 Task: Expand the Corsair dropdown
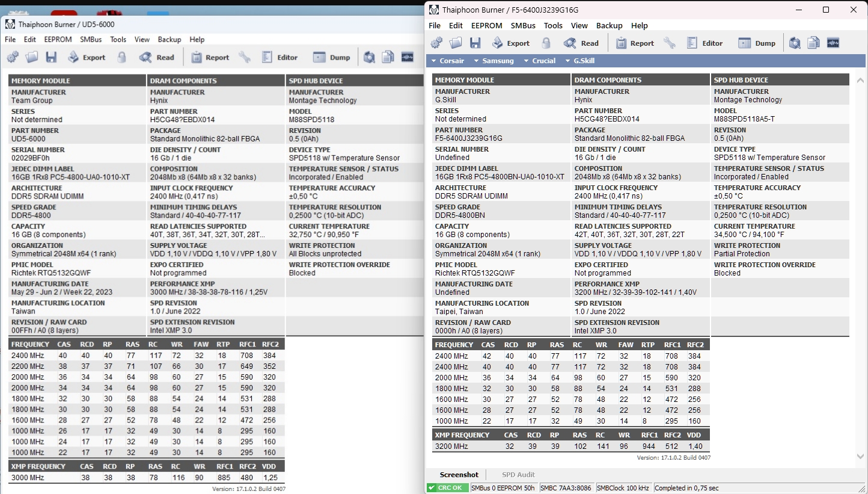coord(448,61)
